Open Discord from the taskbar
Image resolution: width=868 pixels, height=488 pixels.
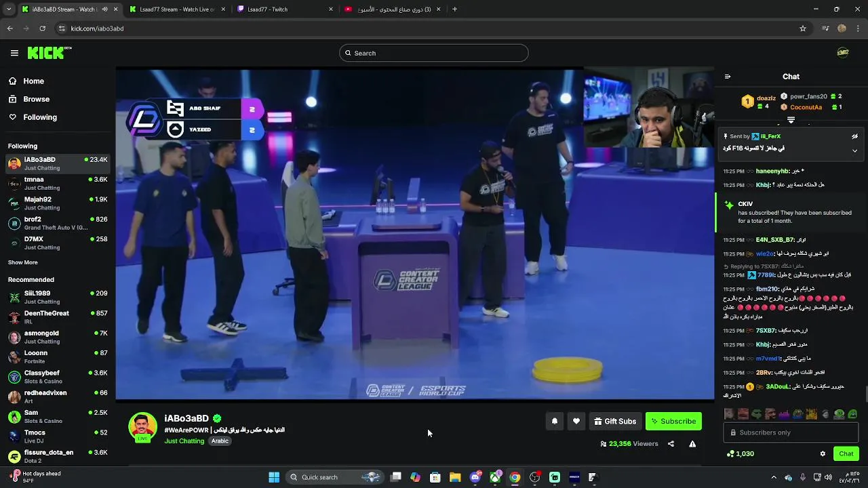[x=475, y=477]
